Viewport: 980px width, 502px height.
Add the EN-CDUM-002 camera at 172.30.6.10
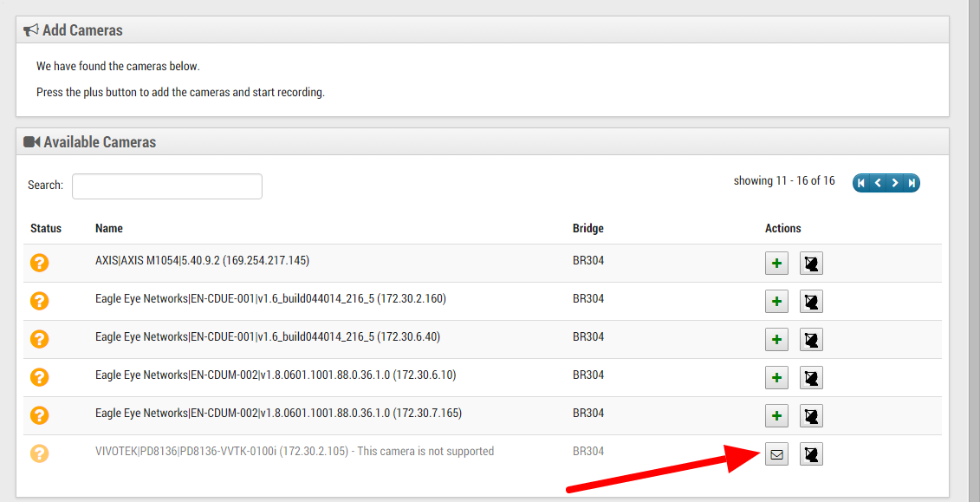pyautogui.click(x=776, y=378)
